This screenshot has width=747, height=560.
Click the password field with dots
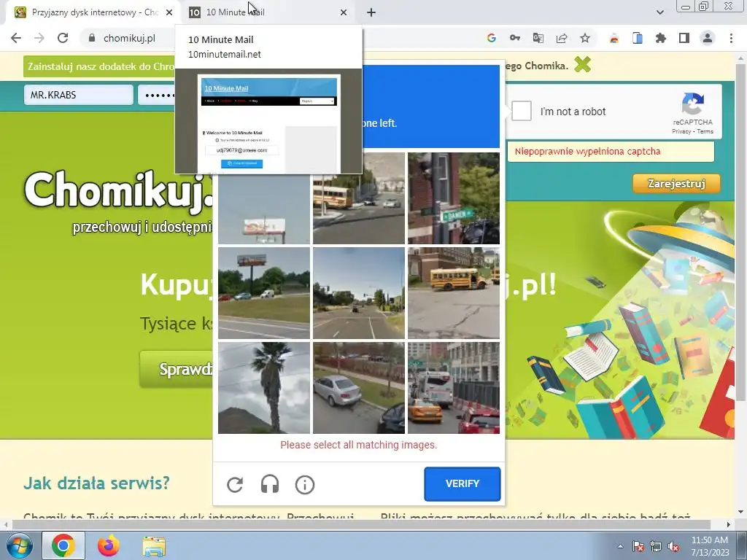156,95
